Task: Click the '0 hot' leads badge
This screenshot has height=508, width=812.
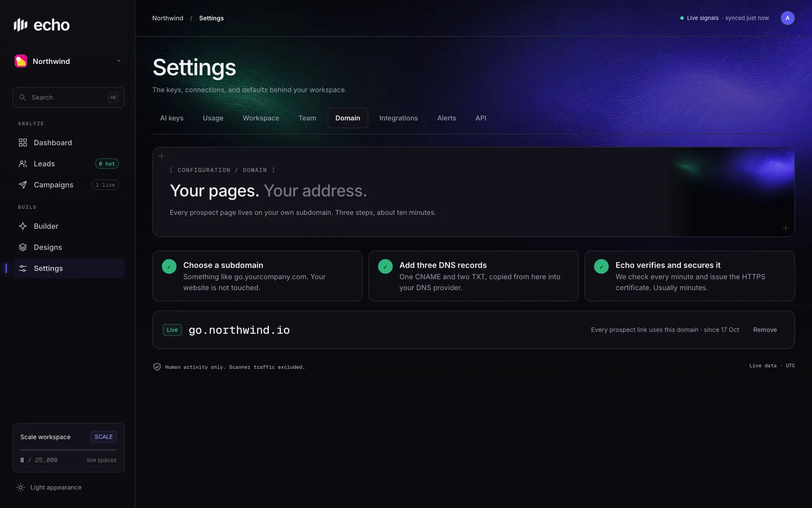Action: 107,164
